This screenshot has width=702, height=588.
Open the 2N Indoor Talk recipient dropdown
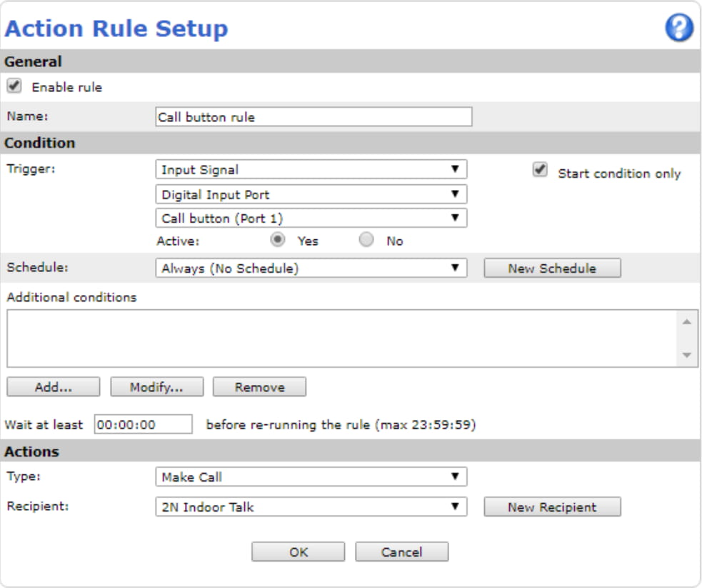point(311,507)
